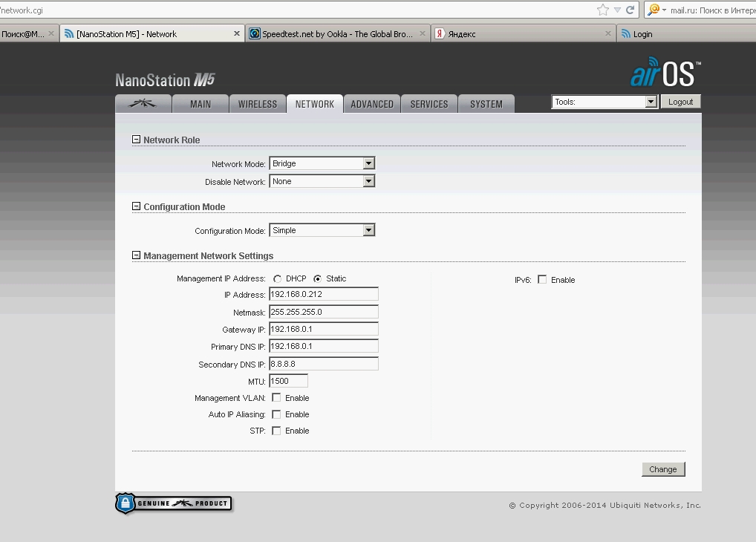Close the NanoStation M5 Network tab
The height and width of the screenshot is (542, 756).
tap(236, 33)
